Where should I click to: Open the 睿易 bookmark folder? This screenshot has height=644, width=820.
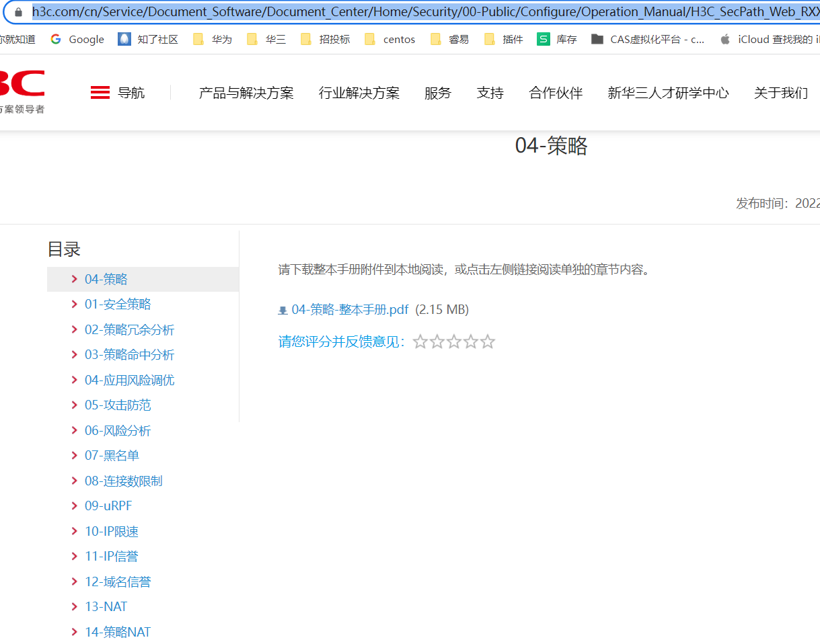(x=449, y=39)
